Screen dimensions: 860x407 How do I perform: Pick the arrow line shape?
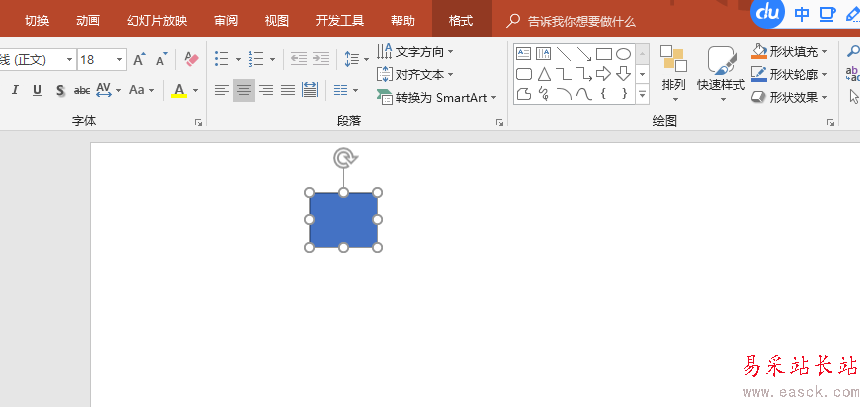(x=584, y=54)
